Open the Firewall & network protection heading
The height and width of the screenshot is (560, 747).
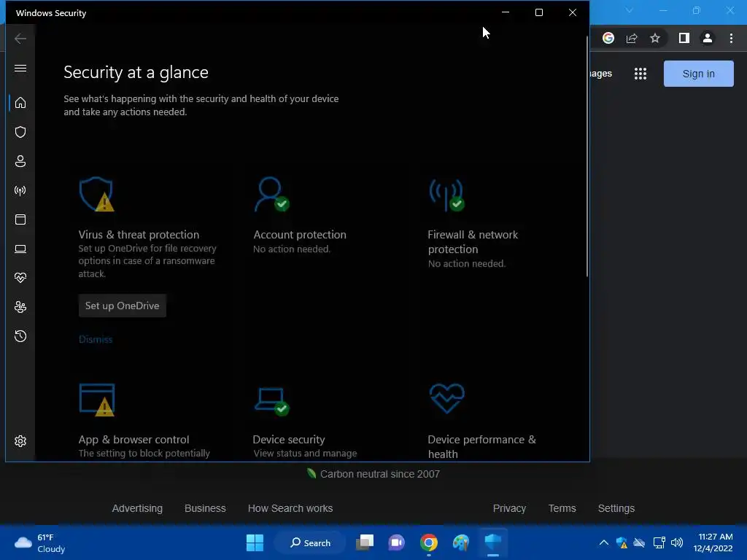coord(473,242)
